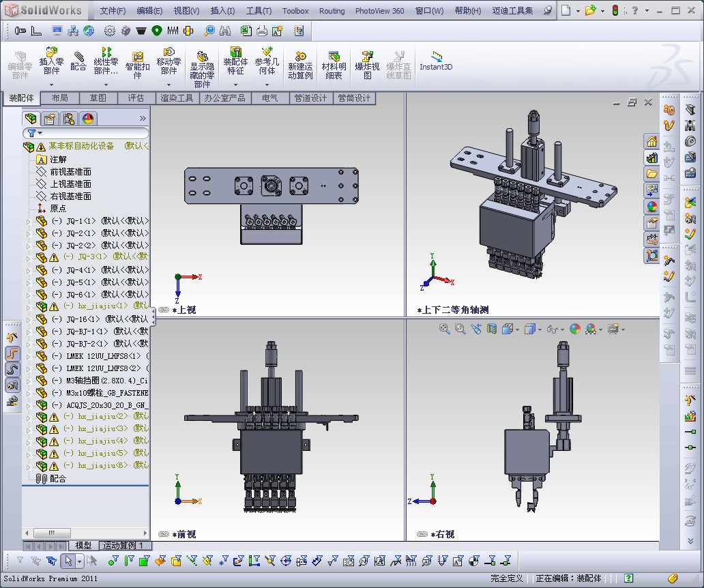This screenshot has width=704, height=588.
Task: Click the link views icon beside 上视 label
Action: (164, 310)
